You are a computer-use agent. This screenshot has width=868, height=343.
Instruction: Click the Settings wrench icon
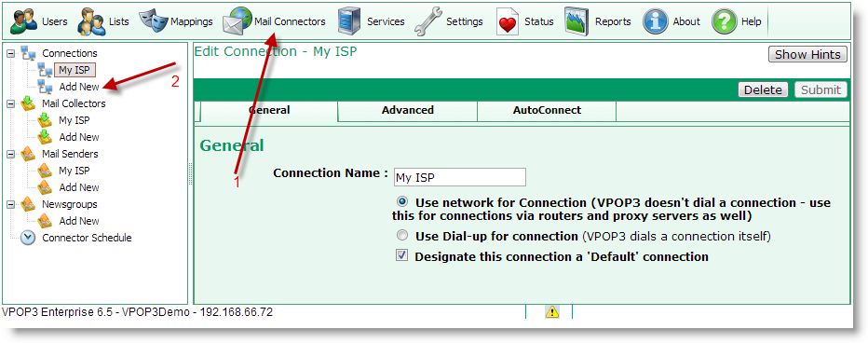pos(427,21)
